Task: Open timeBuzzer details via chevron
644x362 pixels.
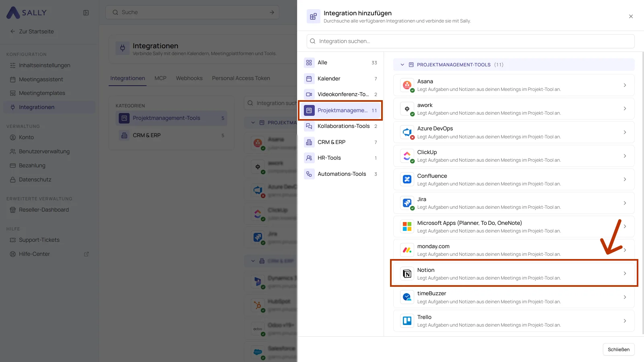Action: pyautogui.click(x=625, y=297)
